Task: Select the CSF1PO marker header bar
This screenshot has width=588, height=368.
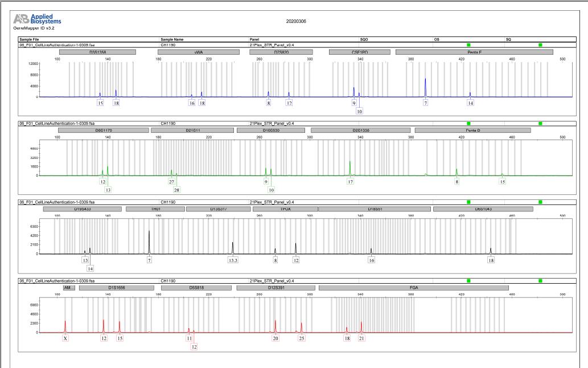Action: tap(360, 52)
